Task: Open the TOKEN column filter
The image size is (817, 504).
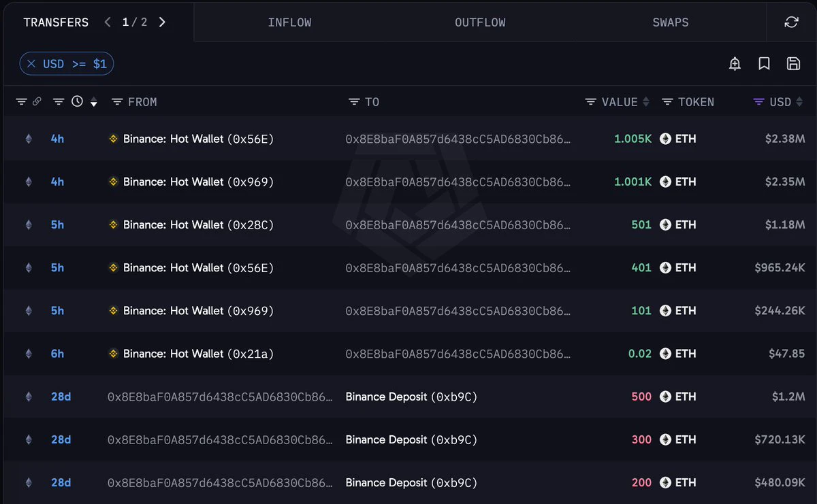Action: pyautogui.click(x=667, y=102)
